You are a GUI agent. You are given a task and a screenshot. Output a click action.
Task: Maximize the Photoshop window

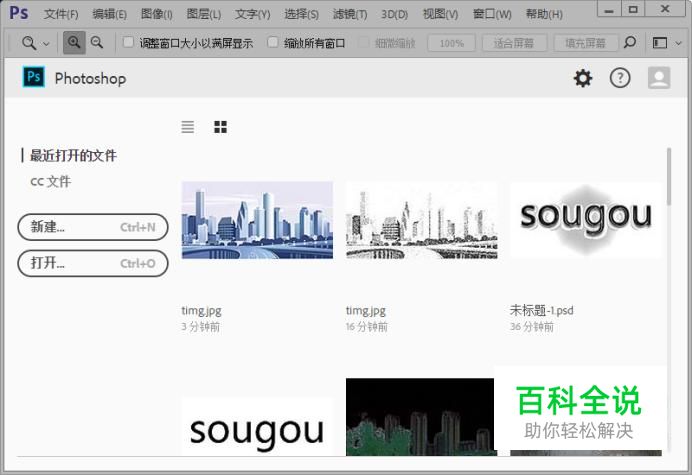[633, 8]
